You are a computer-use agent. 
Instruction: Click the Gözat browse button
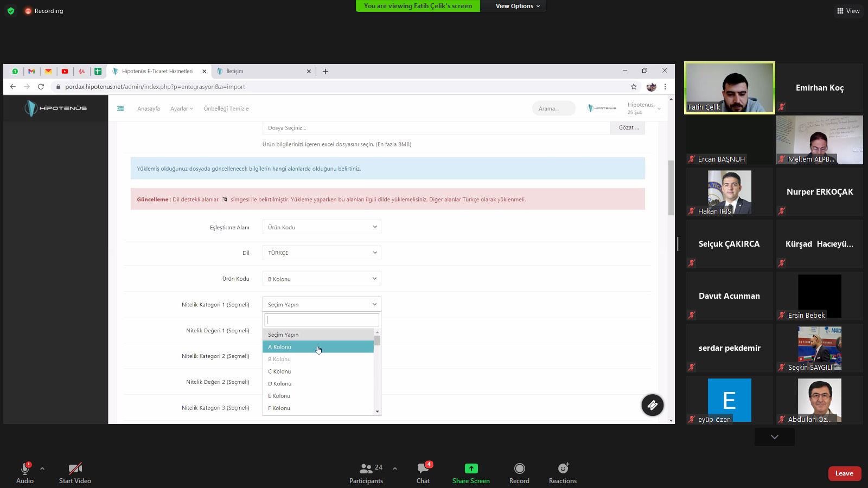628,128
